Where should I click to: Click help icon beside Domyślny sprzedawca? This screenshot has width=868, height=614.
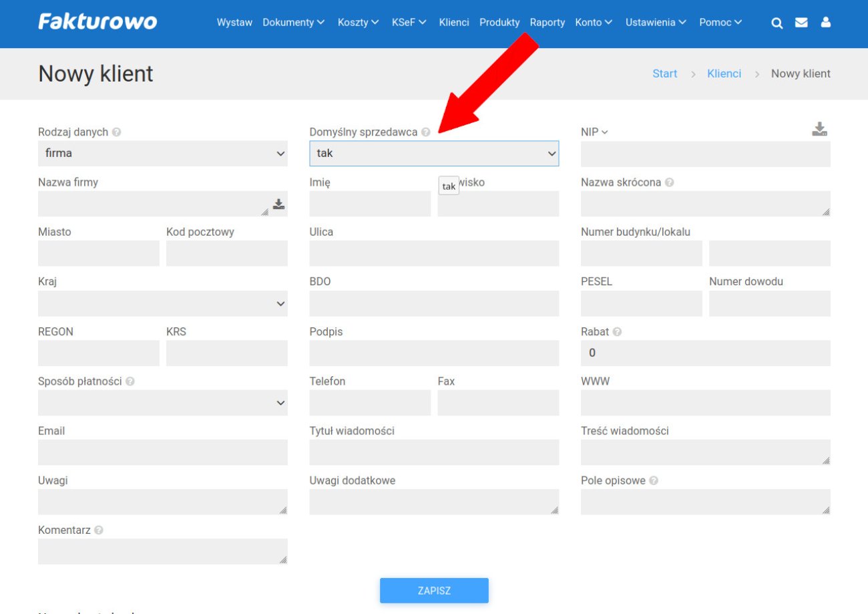click(x=426, y=132)
